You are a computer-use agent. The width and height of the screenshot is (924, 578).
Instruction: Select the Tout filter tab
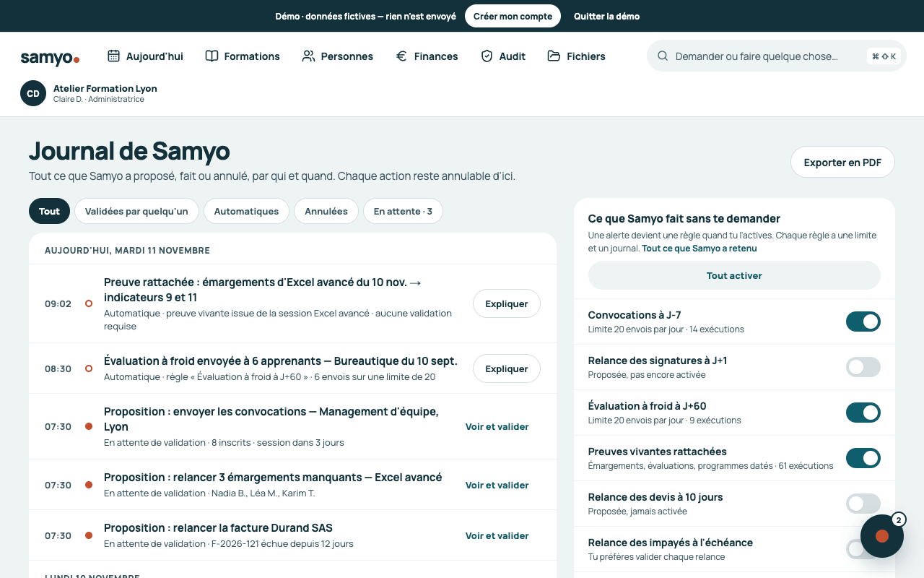[49, 211]
